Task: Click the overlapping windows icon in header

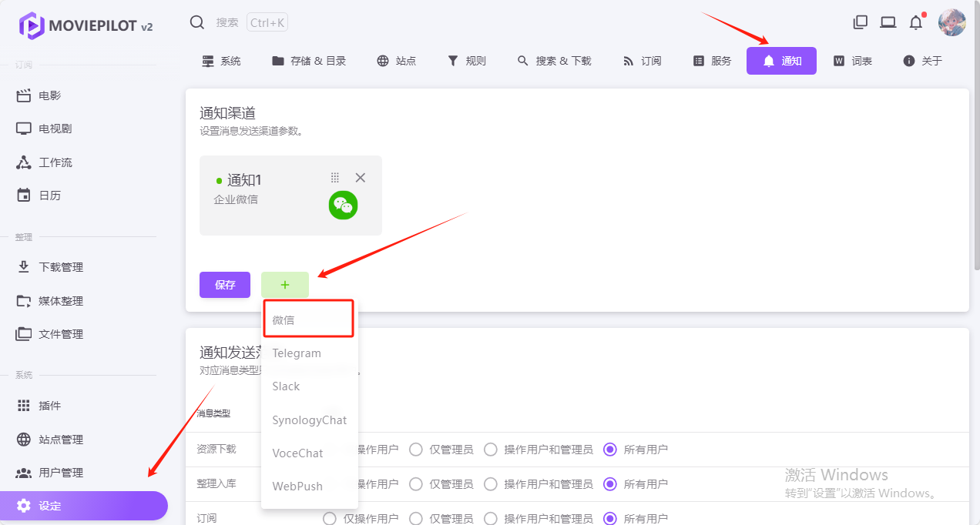Action: pyautogui.click(x=861, y=22)
